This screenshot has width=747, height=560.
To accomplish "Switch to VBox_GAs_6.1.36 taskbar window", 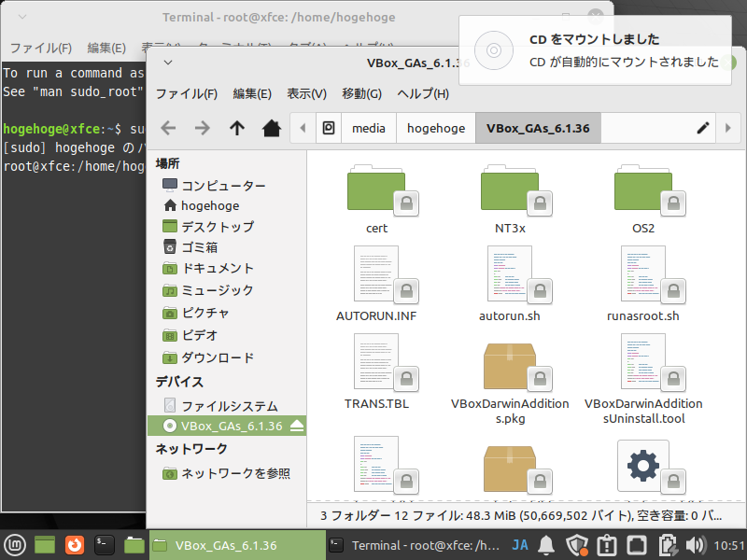I will pyautogui.click(x=237, y=545).
